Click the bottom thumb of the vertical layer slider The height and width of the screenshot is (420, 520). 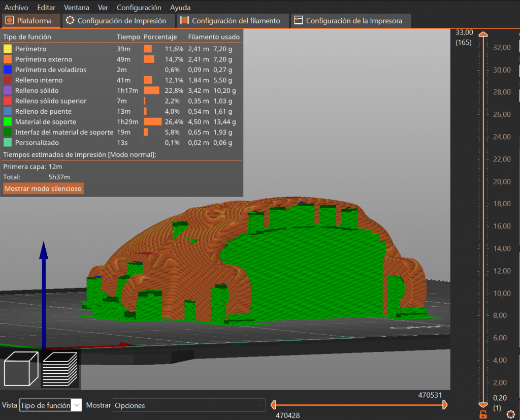(483, 405)
